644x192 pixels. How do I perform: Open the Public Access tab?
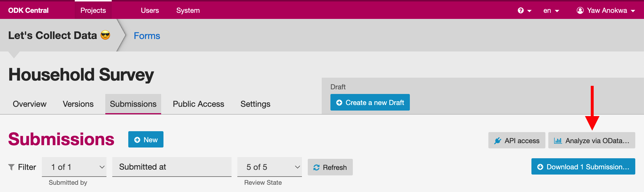198,104
